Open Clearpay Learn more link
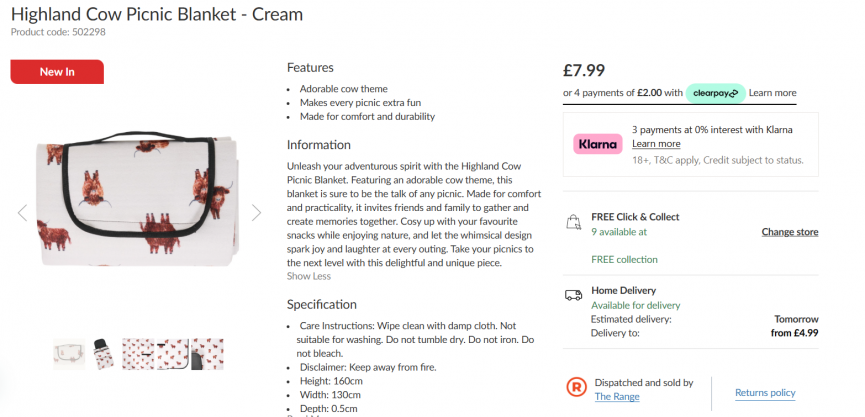This screenshot has width=865, height=417. 772,93
